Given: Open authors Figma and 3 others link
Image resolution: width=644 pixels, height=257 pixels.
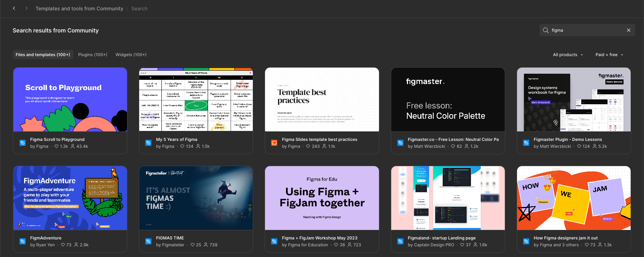Looking at the screenshot, I should coord(556,245).
